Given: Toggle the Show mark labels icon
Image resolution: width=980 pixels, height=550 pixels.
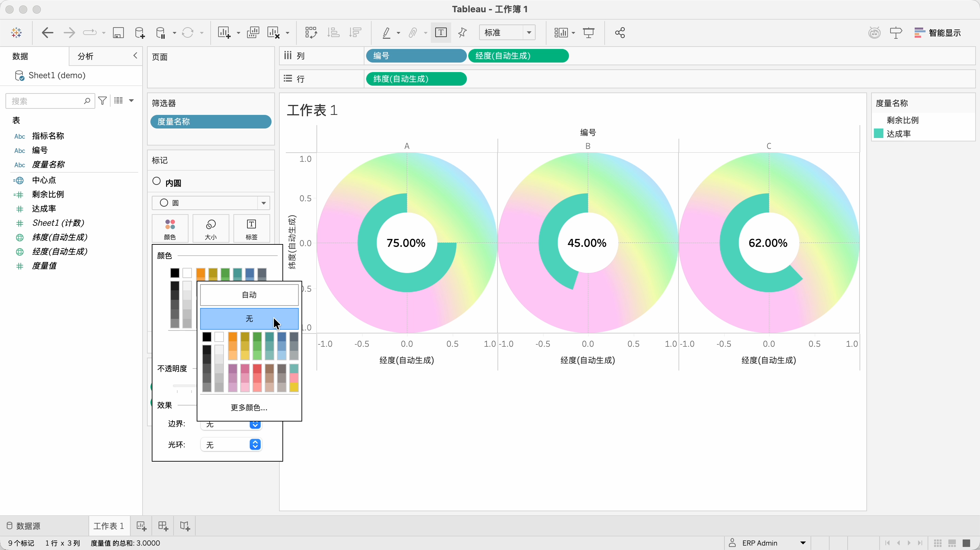Looking at the screenshot, I should click(441, 33).
